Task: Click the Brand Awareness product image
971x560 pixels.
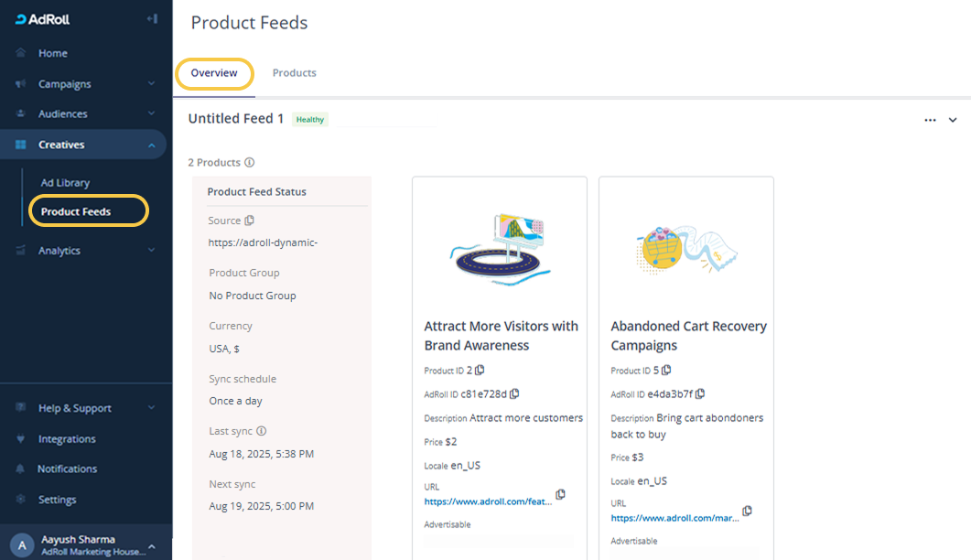Action: pyautogui.click(x=500, y=245)
